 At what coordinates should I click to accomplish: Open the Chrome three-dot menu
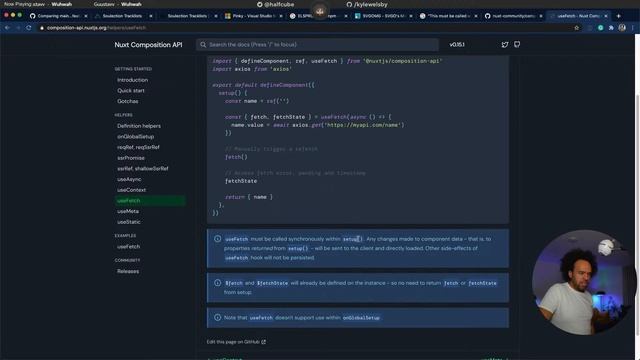[x=632, y=28]
